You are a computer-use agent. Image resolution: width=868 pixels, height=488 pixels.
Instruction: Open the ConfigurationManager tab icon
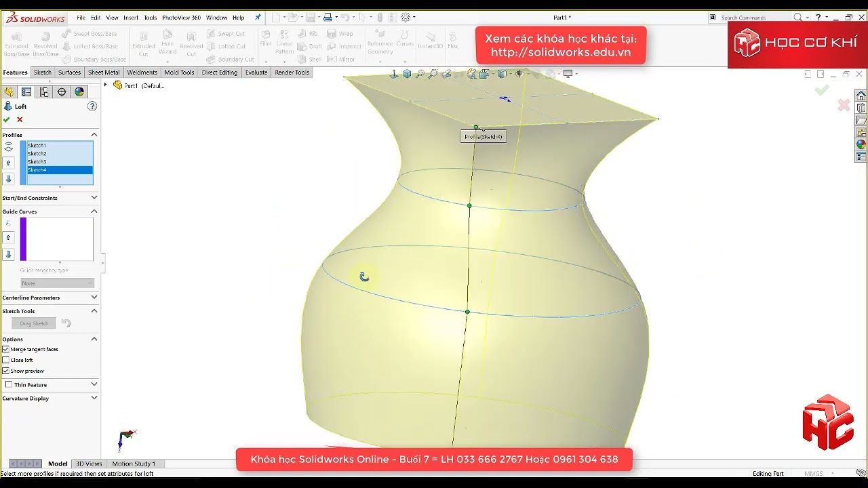tap(44, 92)
